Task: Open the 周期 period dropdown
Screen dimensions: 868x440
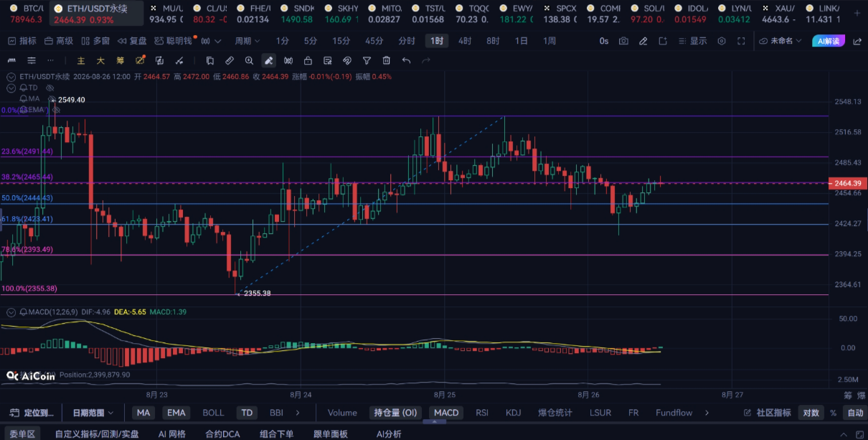Action: tap(247, 41)
